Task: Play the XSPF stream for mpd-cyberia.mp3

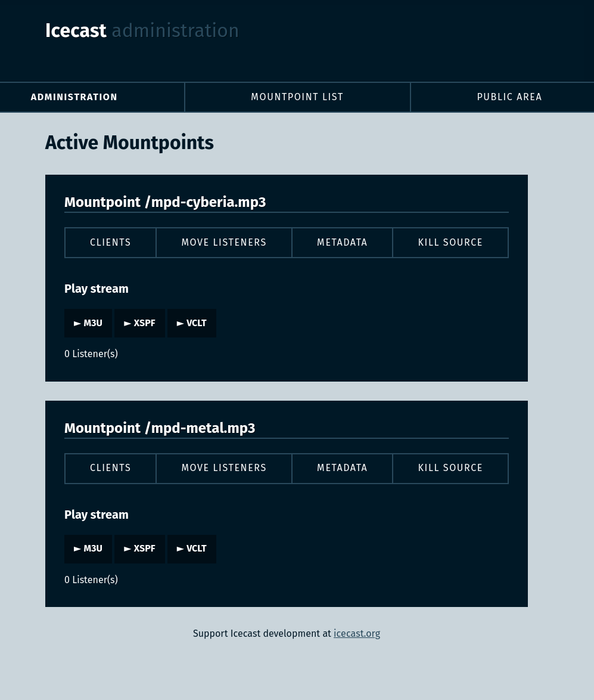Action: point(139,323)
